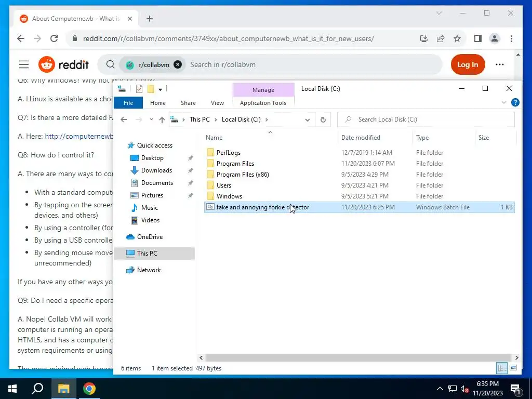The image size is (532, 399).
Task: Open Documents in navigation pane
Action: (157, 183)
